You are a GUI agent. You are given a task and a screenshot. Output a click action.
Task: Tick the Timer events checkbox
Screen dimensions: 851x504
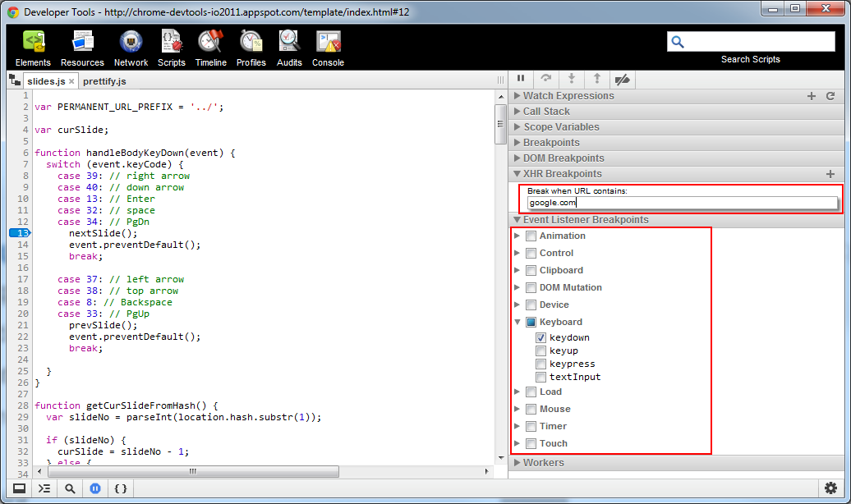pos(531,426)
